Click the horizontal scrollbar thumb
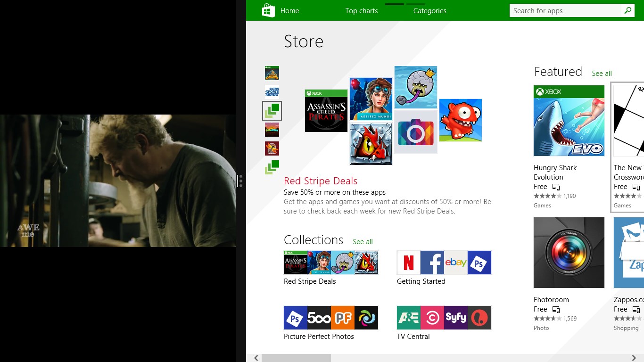The image size is (644, 362). click(296, 358)
